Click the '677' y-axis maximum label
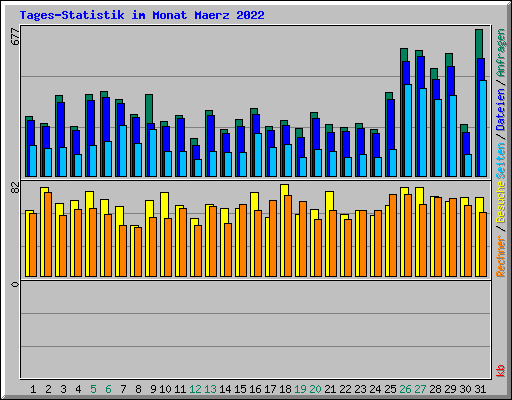This screenshot has width=512, height=400. [15, 36]
